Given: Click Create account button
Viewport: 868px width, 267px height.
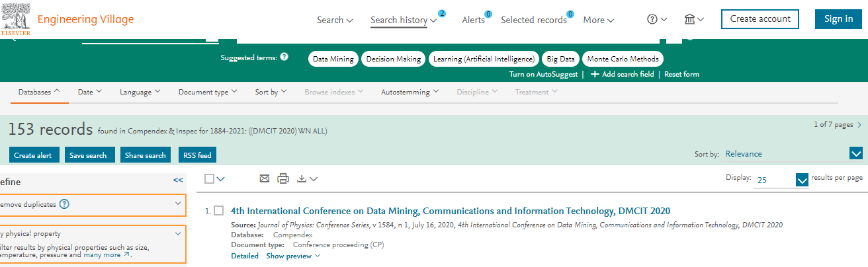Looking at the screenshot, I should [760, 19].
